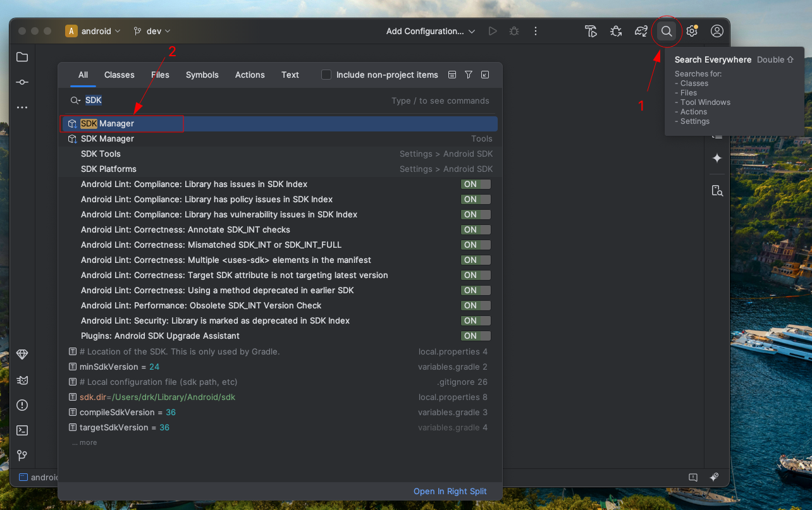Open Search Everywhere with the magnifier icon
Image resolution: width=812 pixels, height=510 pixels.
click(x=667, y=30)
